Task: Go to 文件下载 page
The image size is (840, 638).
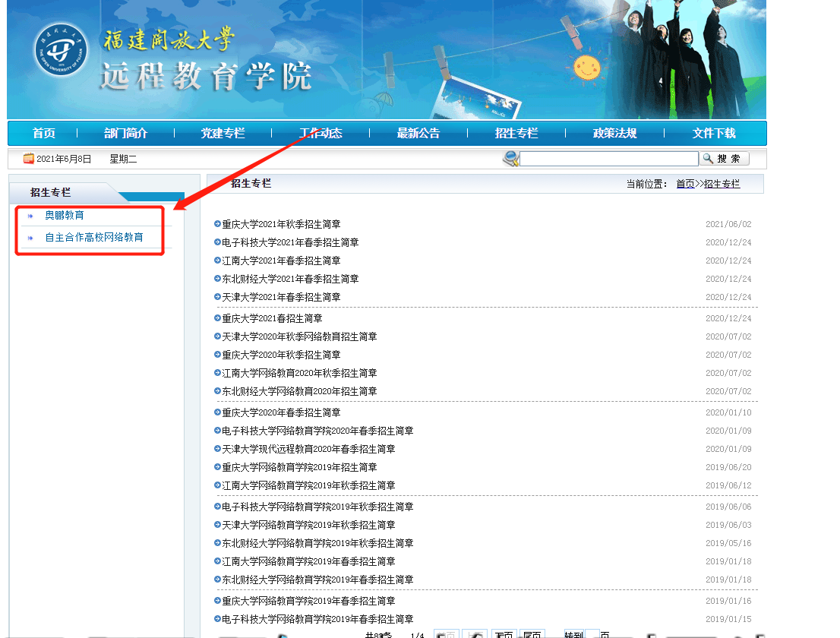Action: click(714, 134)
